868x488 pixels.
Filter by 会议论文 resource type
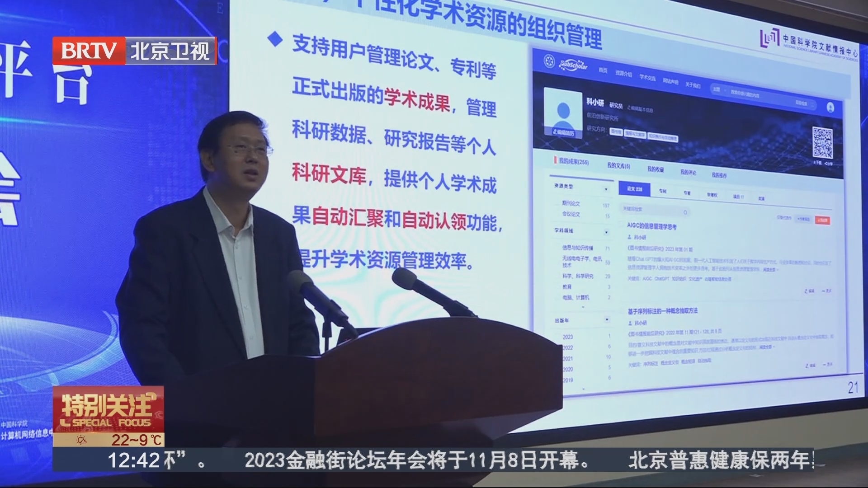point(571,214)
